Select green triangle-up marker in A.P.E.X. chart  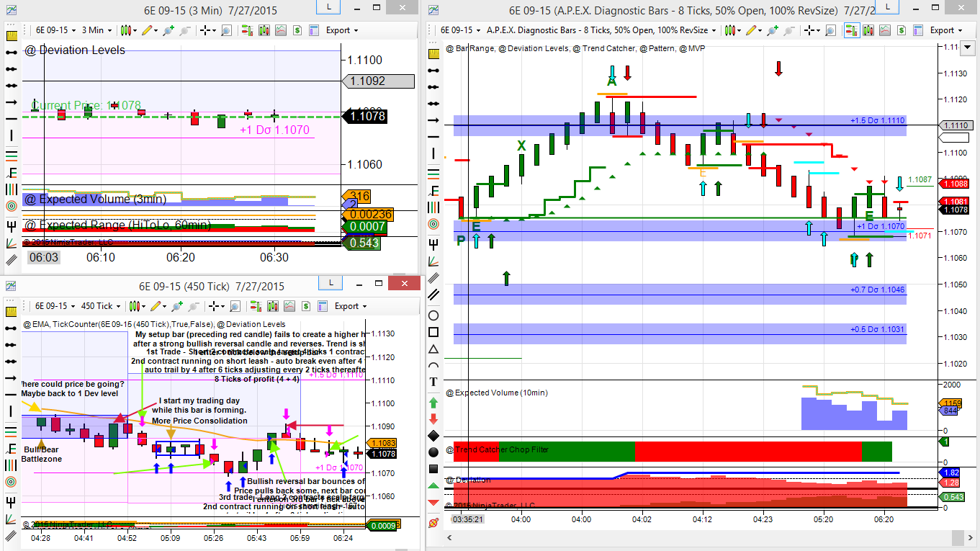point(433,486)
